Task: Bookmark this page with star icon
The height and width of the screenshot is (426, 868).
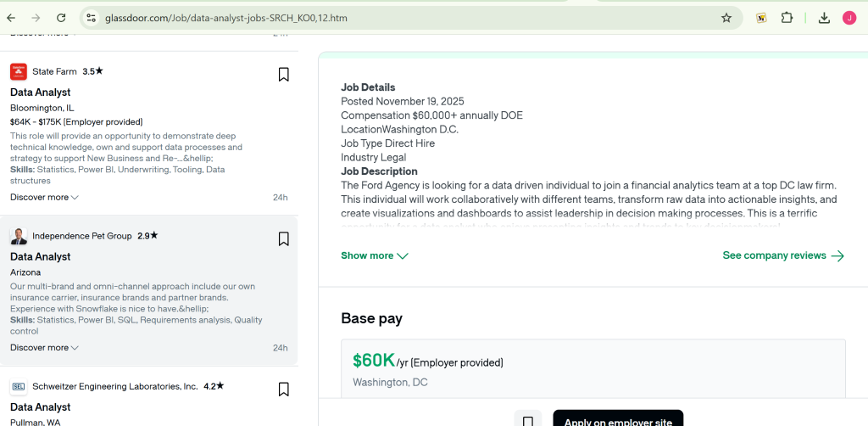Action: pyautogui.click(x=726, y=18)
